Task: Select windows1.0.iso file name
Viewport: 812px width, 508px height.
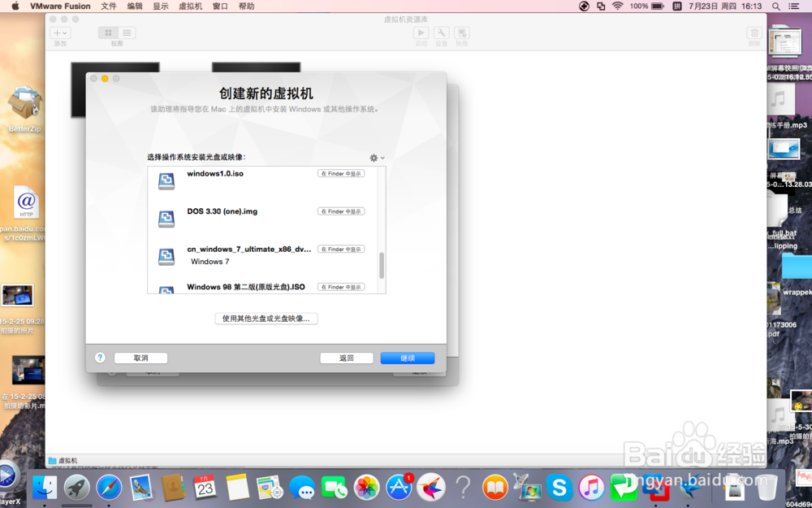Action: (215, 174)
